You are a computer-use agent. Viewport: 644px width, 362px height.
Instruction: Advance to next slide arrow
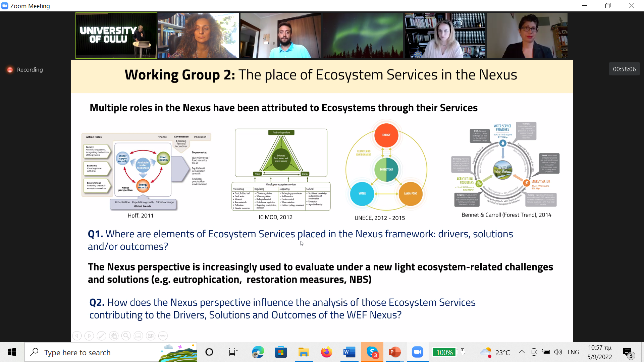(x=89, y=336)
